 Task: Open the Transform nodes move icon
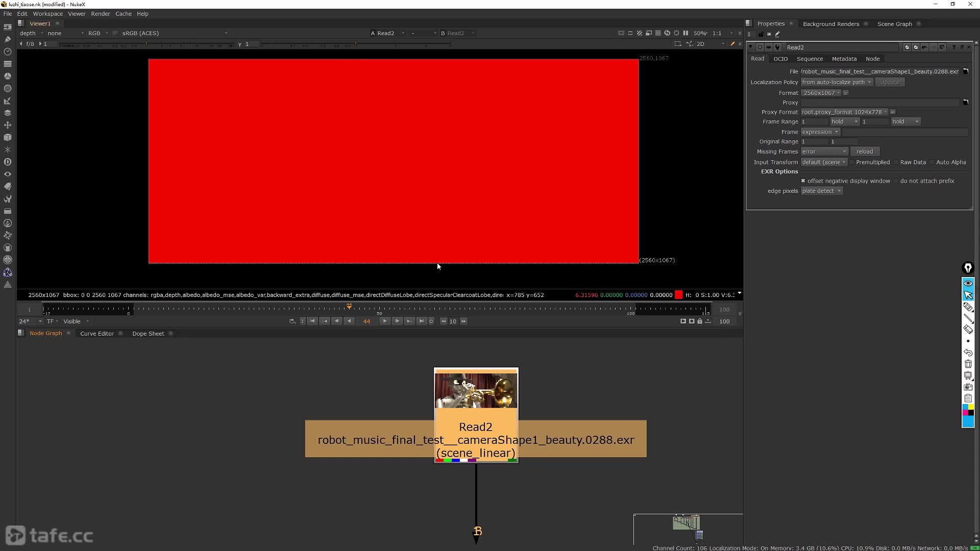(x=8, y=125)
